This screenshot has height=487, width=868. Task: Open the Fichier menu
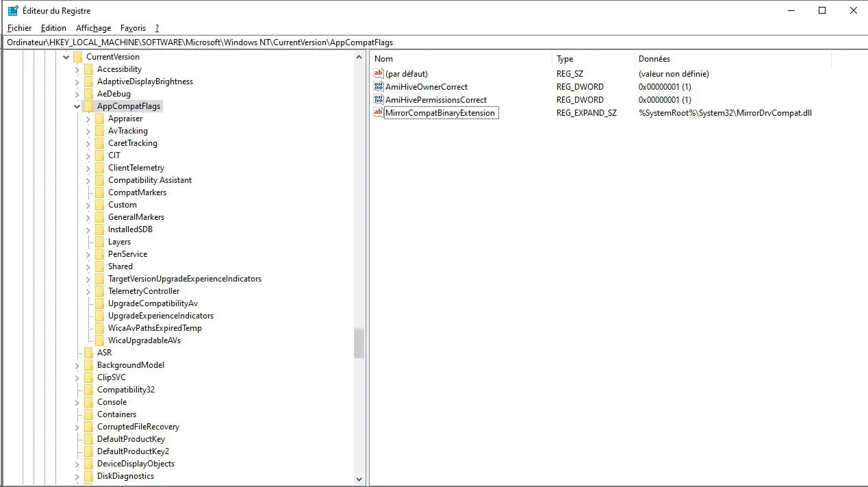pyautogui.click(x=20, y=28)
